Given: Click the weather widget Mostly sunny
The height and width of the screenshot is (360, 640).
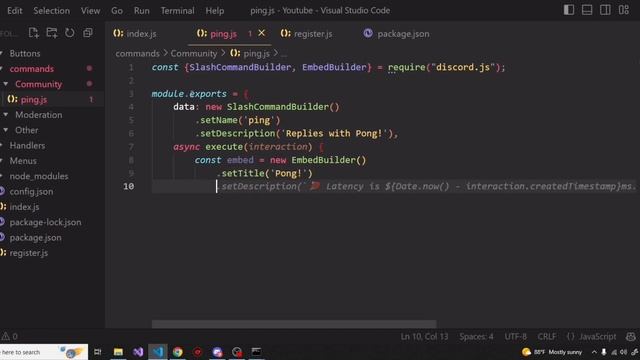Looking at the screenshot, I should [x=552, y=352].
